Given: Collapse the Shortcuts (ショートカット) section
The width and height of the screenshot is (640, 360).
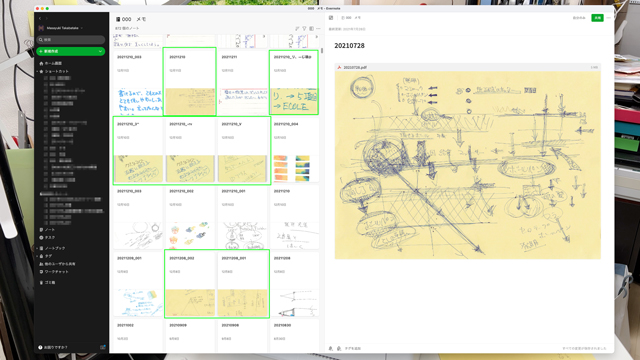Looking at the screenshot, I should [37, 71].
